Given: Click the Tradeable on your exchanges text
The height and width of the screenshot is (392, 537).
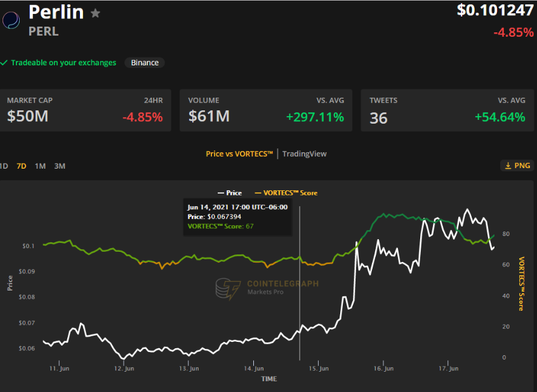Looking at the screenshot, I should point(63,63).
